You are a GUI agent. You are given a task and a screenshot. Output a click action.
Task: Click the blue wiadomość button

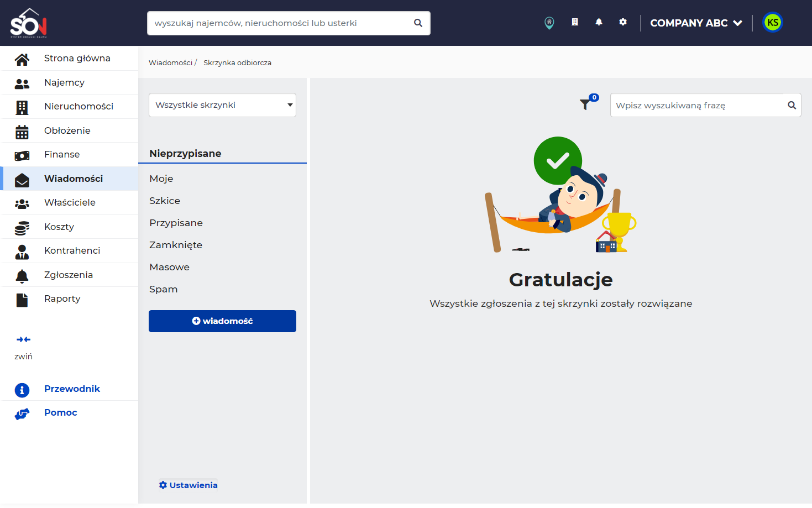(222, 321)
